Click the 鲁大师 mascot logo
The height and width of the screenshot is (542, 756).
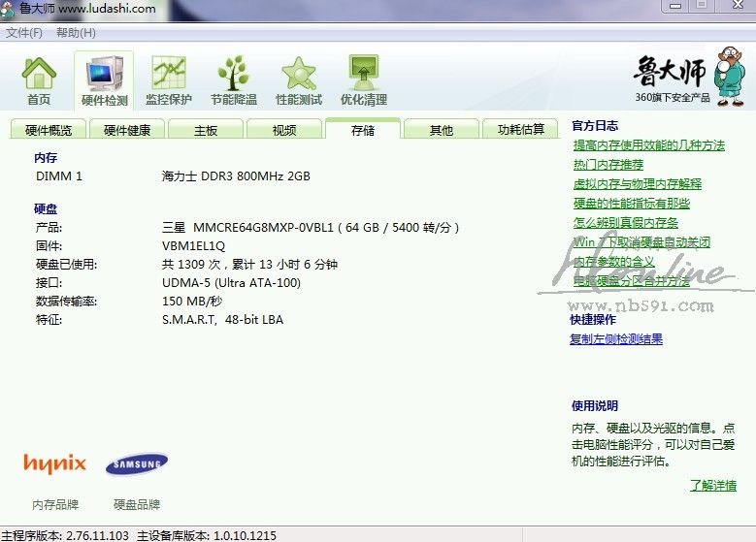tap(685, 76)
